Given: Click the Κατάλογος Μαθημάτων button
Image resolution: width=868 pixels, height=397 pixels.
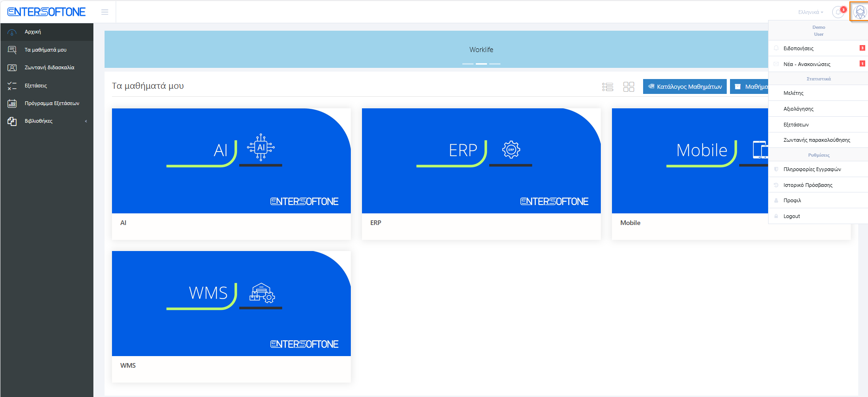Looking at the screenshot, I should 685,86.
